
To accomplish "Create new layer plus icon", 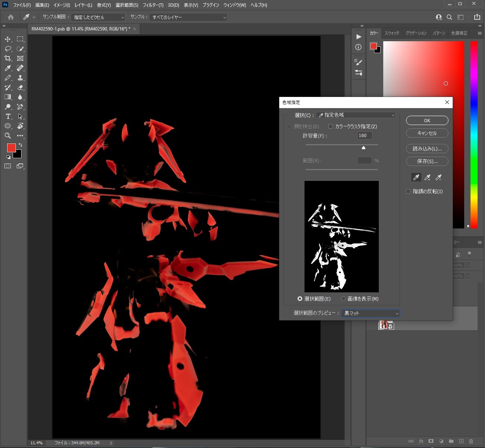I will [461, 441].
